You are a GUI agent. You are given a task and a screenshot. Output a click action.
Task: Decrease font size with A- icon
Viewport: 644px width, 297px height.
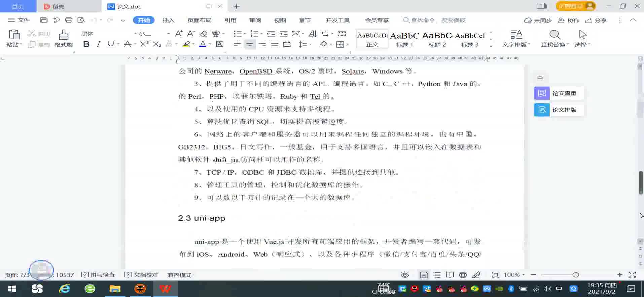point(191,34)
